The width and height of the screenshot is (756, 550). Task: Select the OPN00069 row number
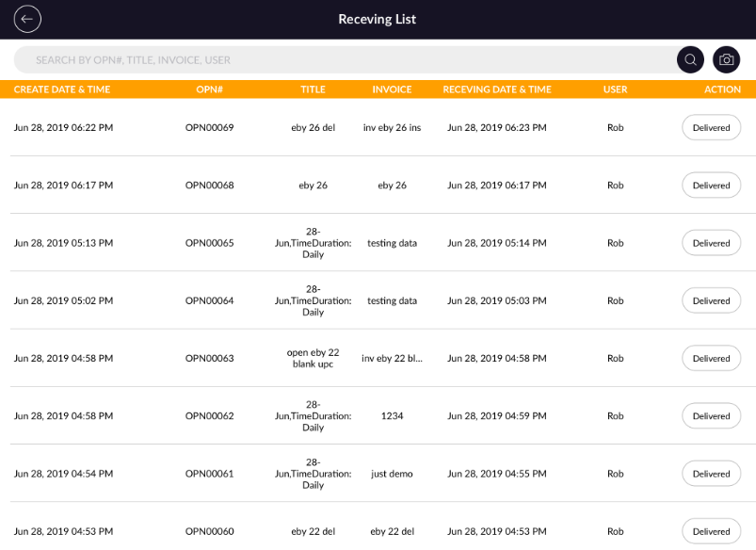pos(209,128)
